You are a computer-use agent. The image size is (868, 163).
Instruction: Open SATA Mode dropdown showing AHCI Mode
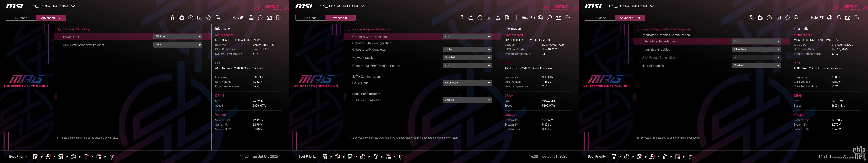coord(467,83)
